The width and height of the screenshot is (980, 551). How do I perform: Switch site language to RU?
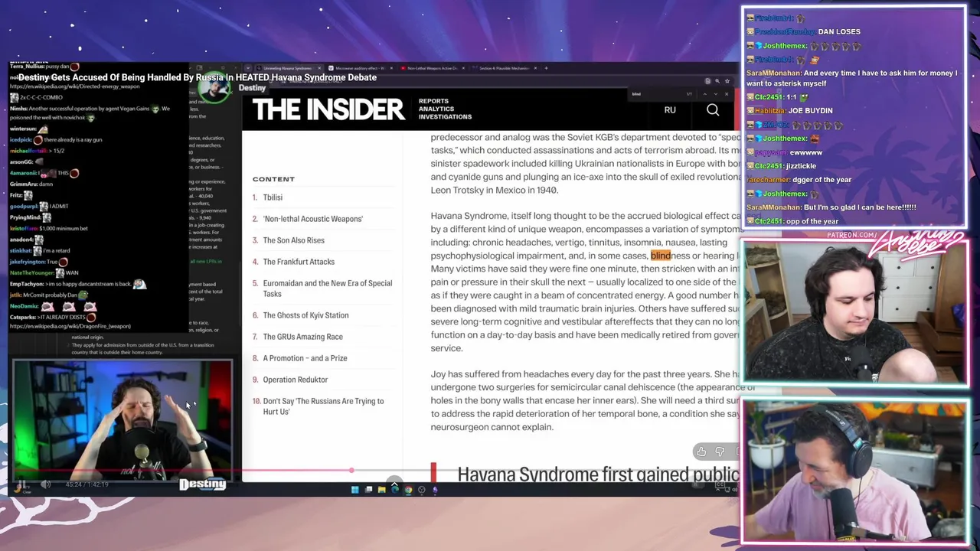coord(670,110)
